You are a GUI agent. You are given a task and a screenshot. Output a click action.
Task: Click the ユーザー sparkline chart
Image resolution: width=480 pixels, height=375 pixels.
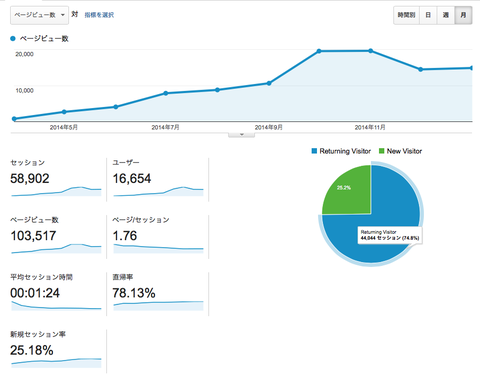(158, 192)
